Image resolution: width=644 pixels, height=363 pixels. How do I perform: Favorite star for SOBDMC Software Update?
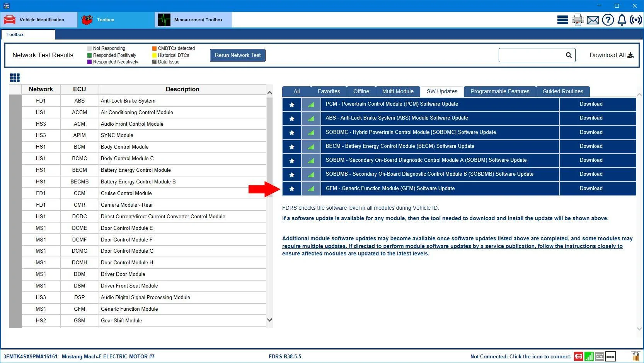[x=292, y=132]
